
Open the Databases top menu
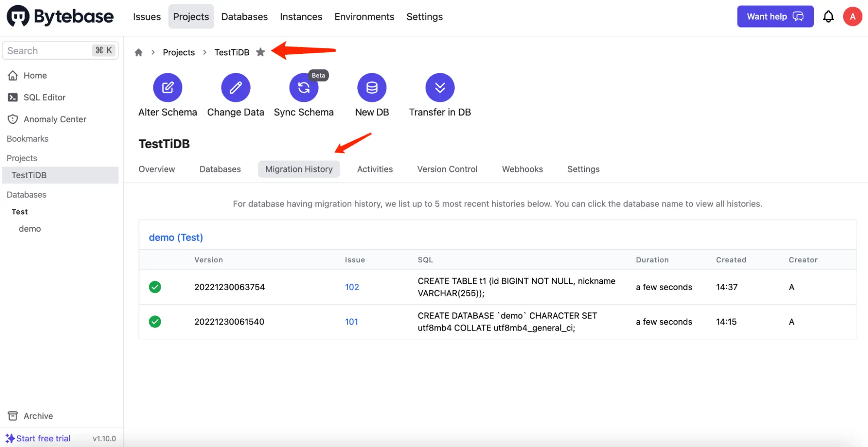click(x=244, y=17)
